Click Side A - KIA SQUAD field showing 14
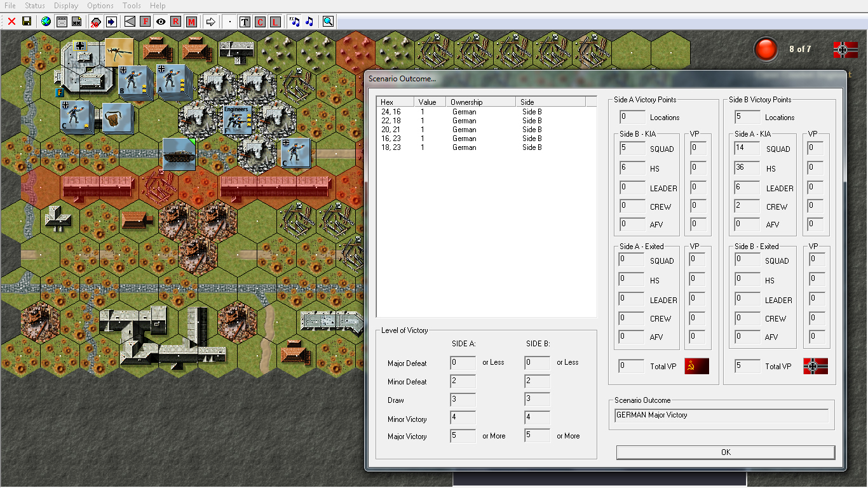The image size is (868, 488). pyautogui.click(x=747, y=149)
